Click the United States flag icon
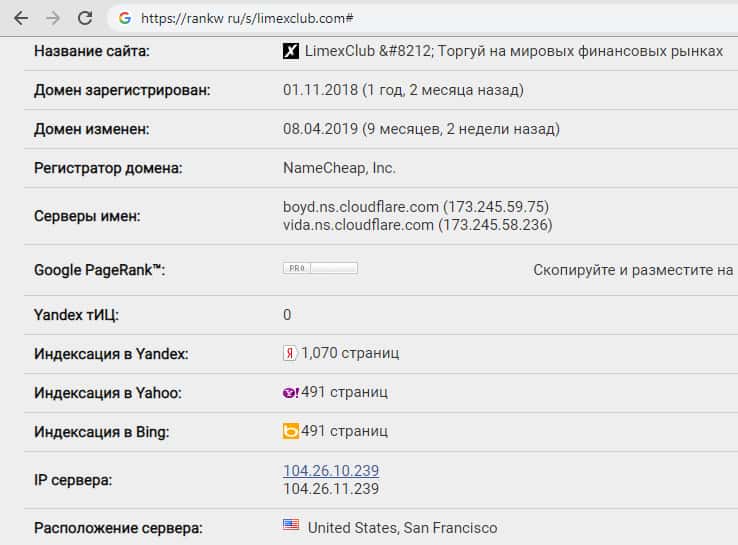 coord(291,526)
